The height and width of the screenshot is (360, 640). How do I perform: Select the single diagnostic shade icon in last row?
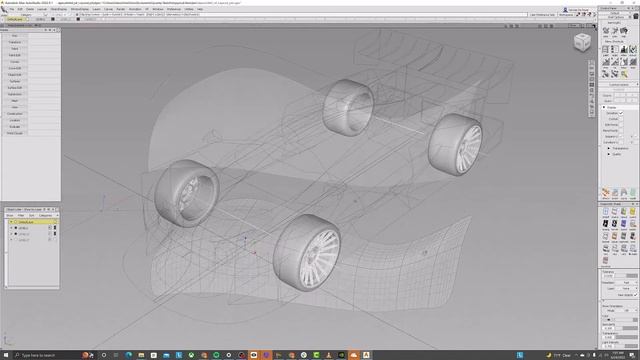[606, 260]
